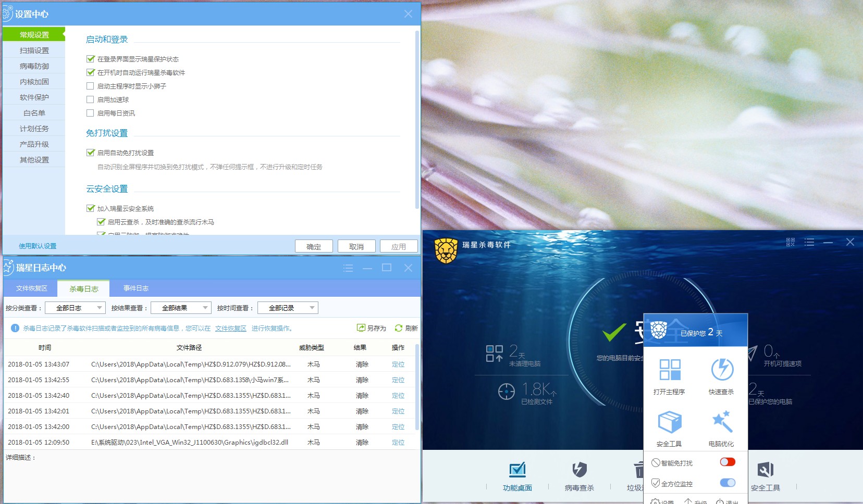863x504 pixels.
Task: Open the list menu icon in 瑞星日志中心 title bar
Action: 348,268
